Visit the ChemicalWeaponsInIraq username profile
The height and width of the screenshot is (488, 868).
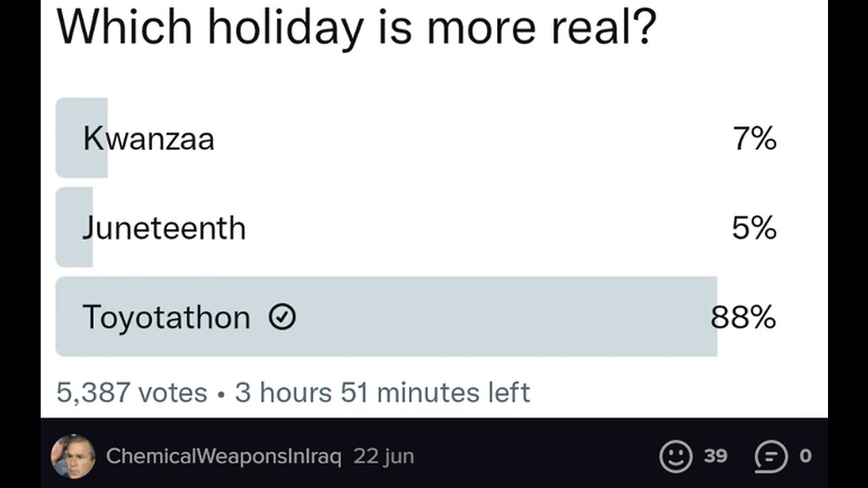pyautogui.click(x=224, y=456)
